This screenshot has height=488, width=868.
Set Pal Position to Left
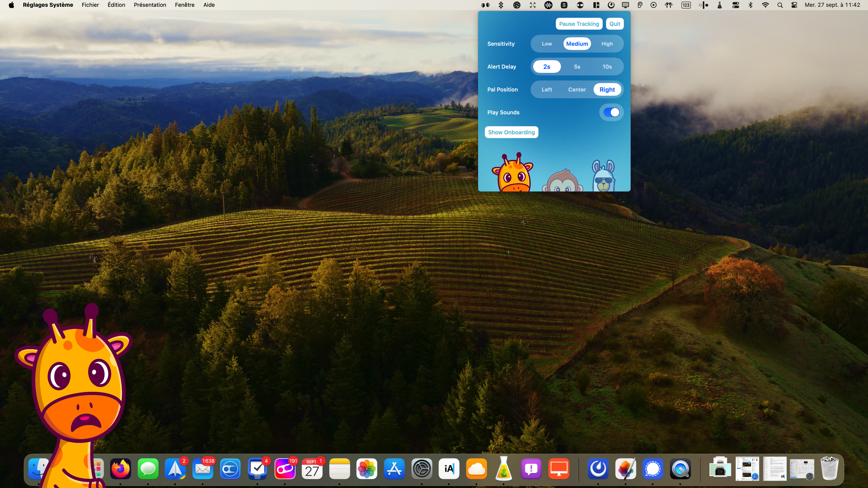point(547,90)
